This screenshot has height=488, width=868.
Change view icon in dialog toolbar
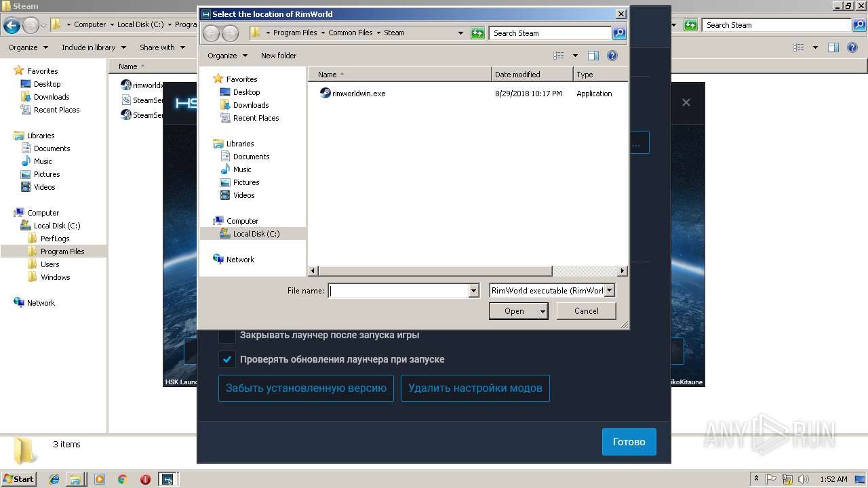(559, 56)
